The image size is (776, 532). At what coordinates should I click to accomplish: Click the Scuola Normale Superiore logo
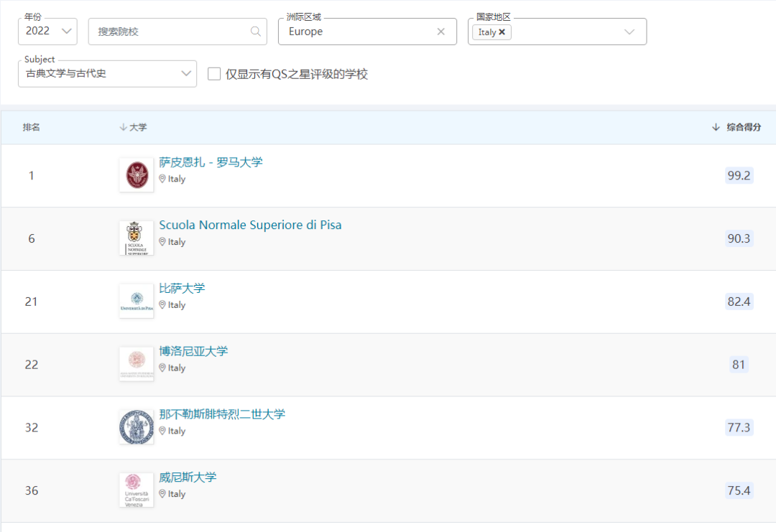(137, 238)
